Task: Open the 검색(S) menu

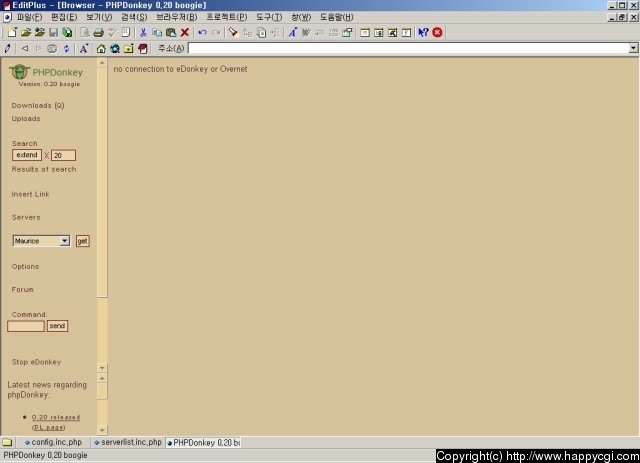Action: [134, 17]
